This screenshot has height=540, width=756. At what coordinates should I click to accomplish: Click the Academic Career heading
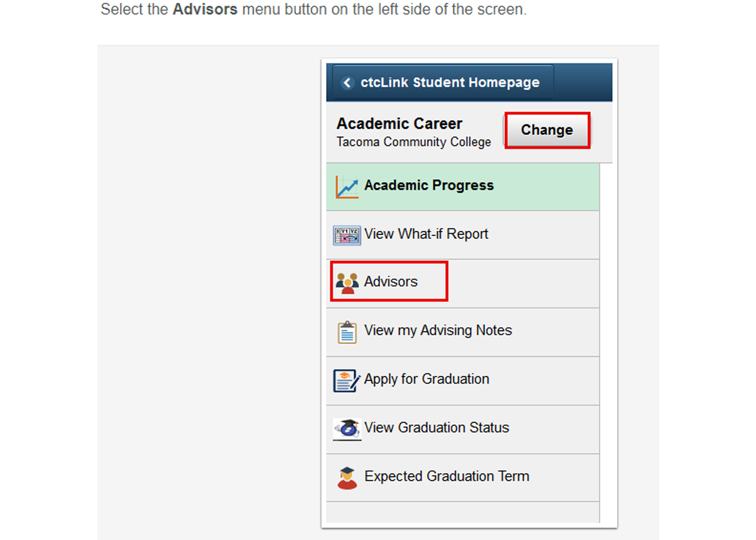[399, 124]
